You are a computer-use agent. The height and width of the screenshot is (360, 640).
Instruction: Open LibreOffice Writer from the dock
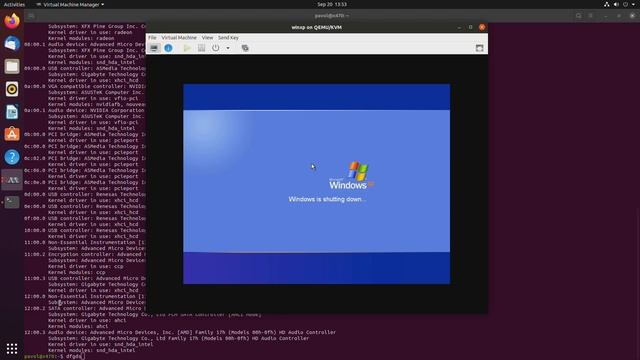(12, 111)
